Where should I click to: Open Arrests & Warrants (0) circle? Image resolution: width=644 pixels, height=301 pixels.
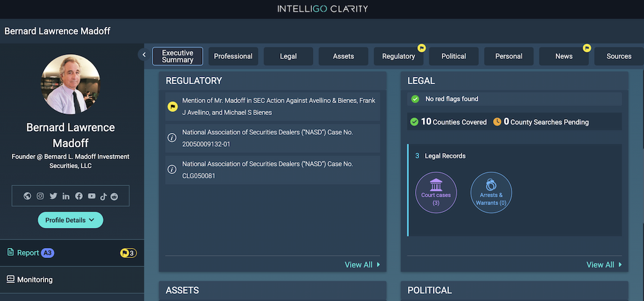(x=491, y=193)
